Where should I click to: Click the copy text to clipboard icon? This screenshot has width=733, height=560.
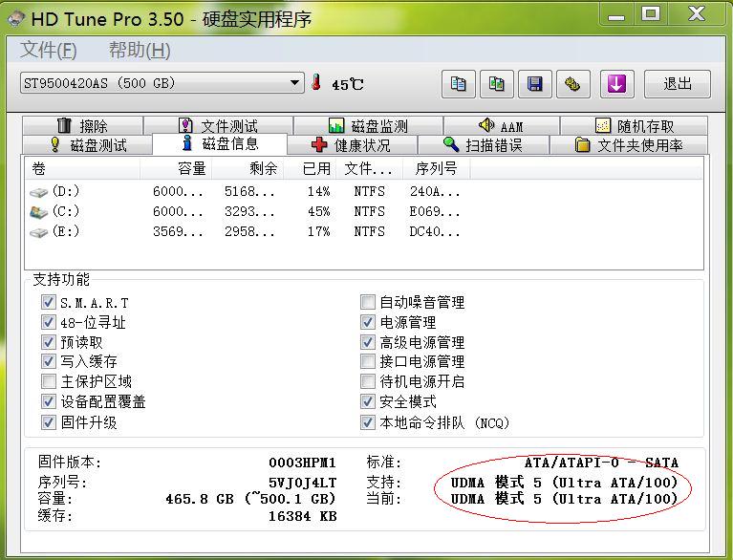pyautogui.click(x=458, y=84)
